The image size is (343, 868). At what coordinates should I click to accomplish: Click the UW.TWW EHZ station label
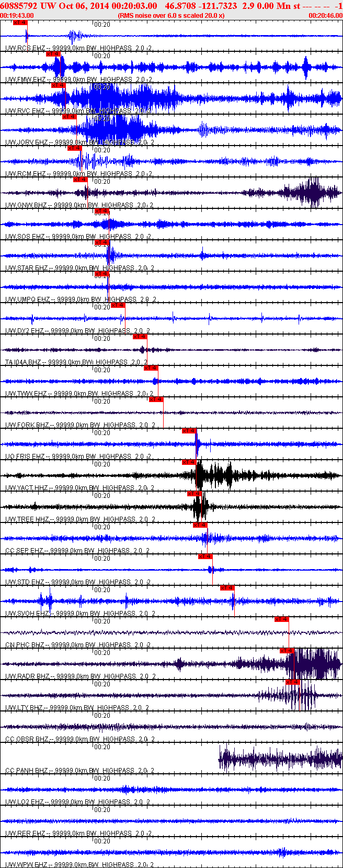[x=26, y=394]
